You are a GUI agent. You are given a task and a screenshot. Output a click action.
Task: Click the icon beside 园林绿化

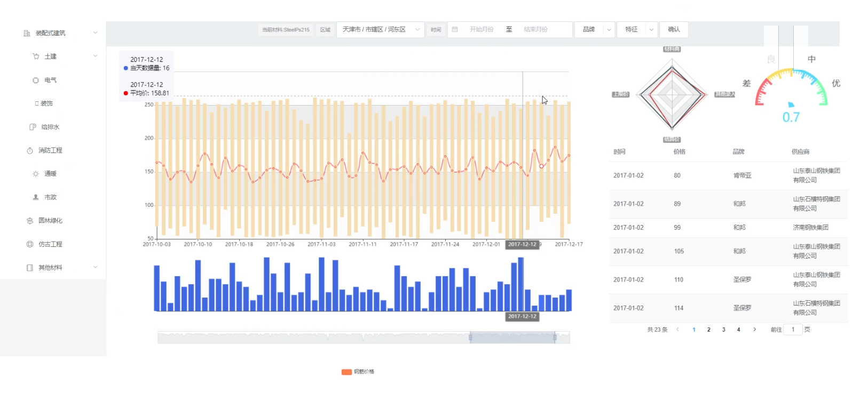(x=30, y=221)
